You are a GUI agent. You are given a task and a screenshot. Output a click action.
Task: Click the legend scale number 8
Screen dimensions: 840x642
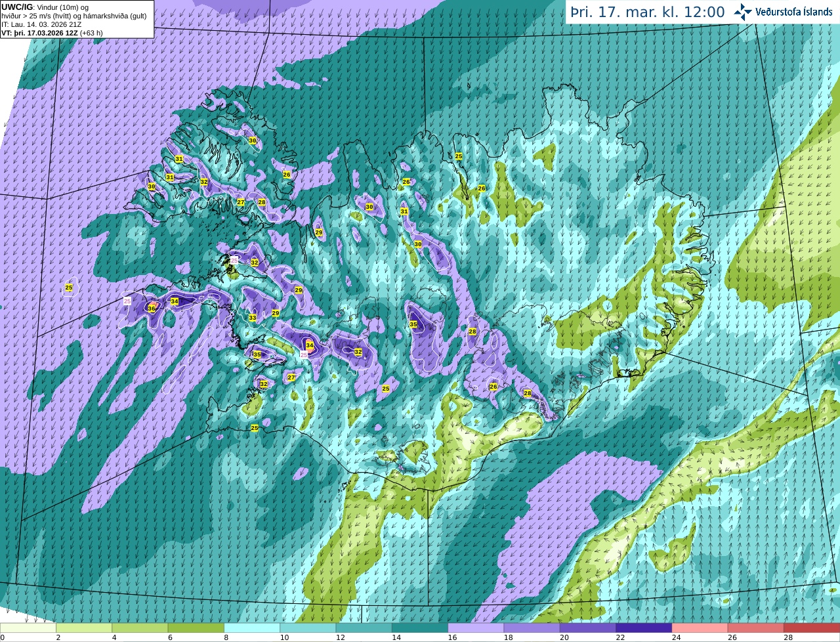pos(226,637)
